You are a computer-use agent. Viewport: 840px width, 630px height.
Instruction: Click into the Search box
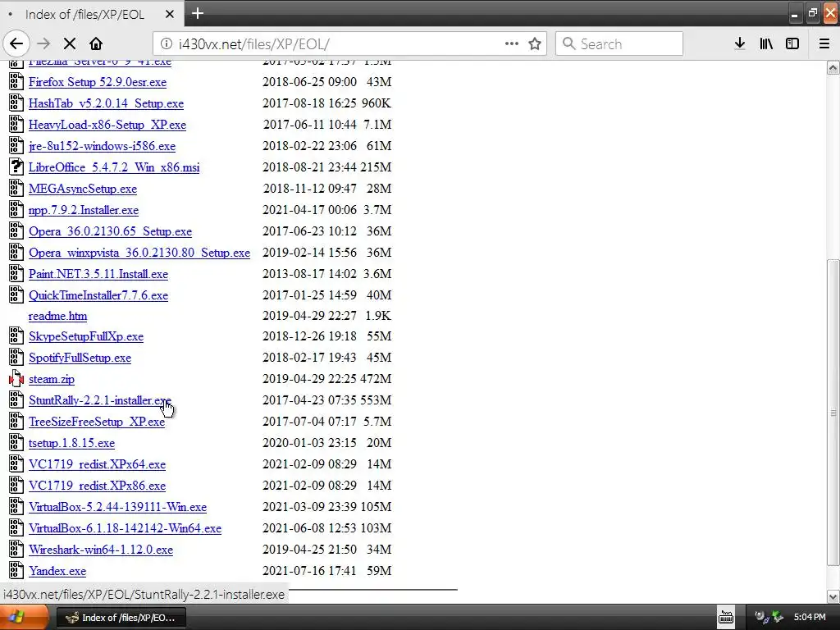pos(619,44)
